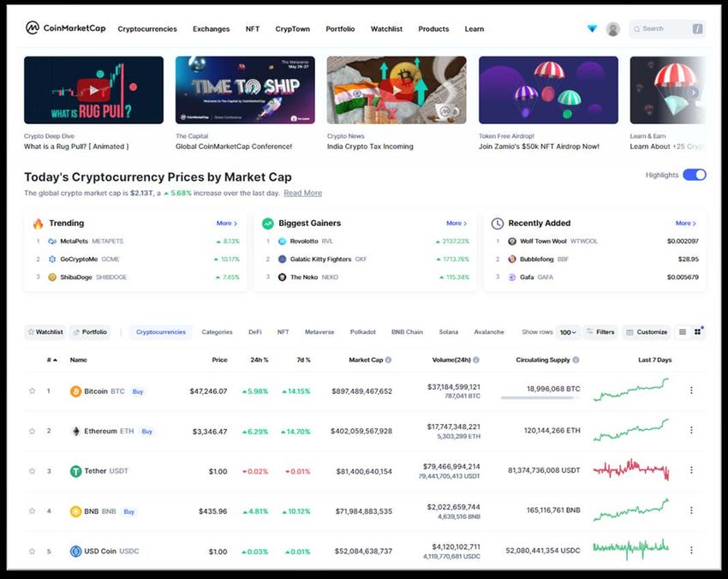Star Bitcoin to add to watchlist

(32, 391)
